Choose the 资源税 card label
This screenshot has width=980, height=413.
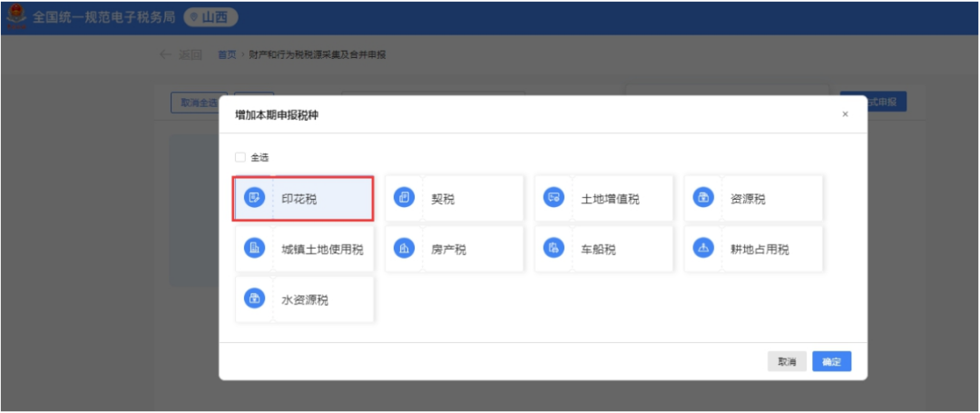tap(748, 200)
